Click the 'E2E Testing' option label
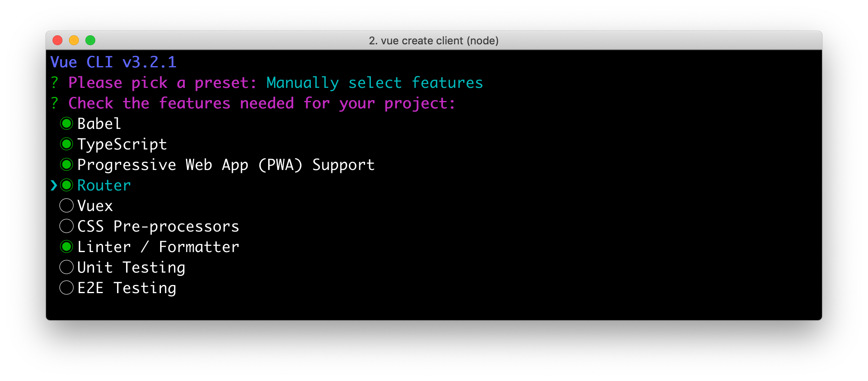 [x=127, y=288]
